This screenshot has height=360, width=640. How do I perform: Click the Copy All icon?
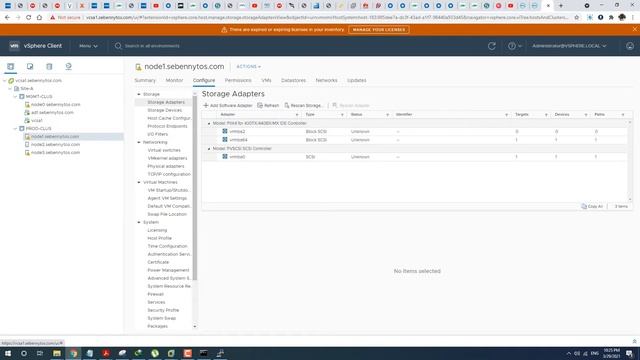[x=584, y=207]
